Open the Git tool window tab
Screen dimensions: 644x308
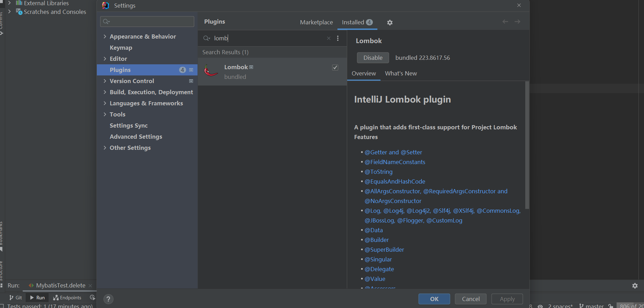(16, 298)
